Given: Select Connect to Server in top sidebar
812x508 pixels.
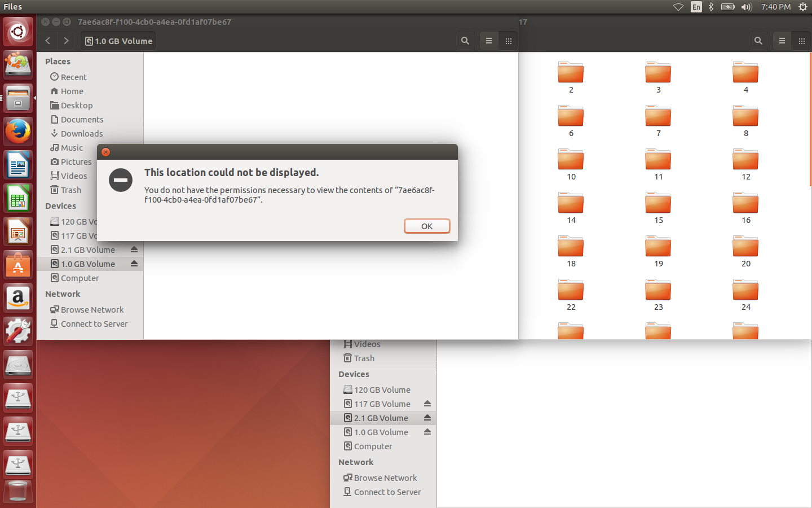Looking at the screenshot, I should (x=94, y=324).
